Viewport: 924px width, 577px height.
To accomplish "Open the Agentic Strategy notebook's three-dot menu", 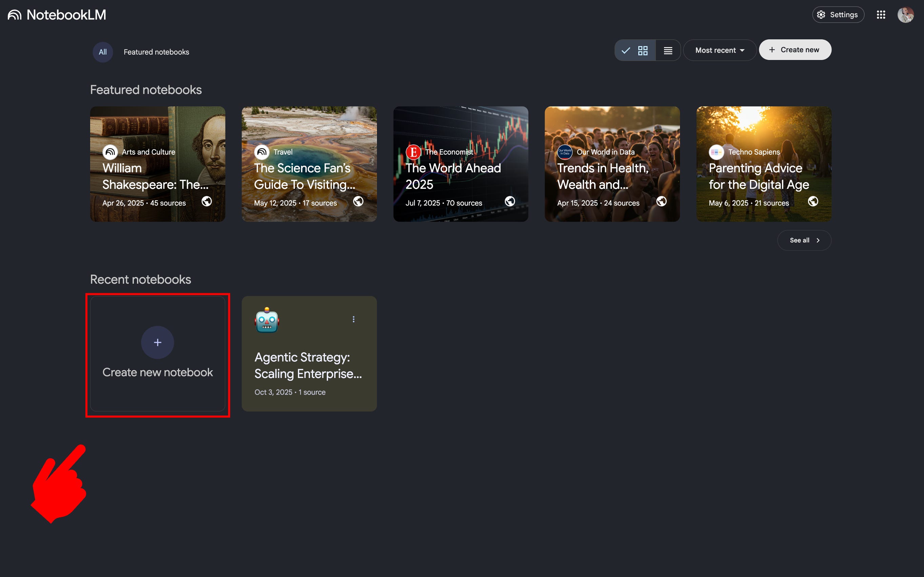I will pos(354,319).
